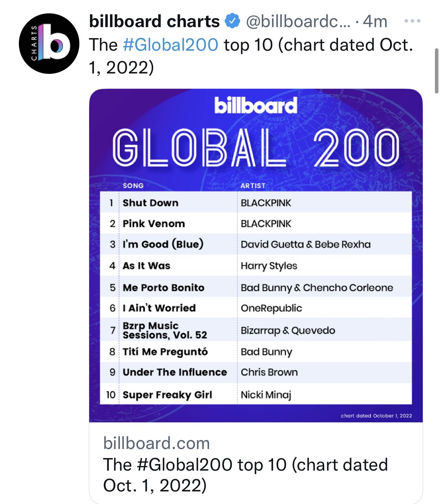Click the billboard logo in chart image
Screen dimensions: 442x504
coord(256,105)
